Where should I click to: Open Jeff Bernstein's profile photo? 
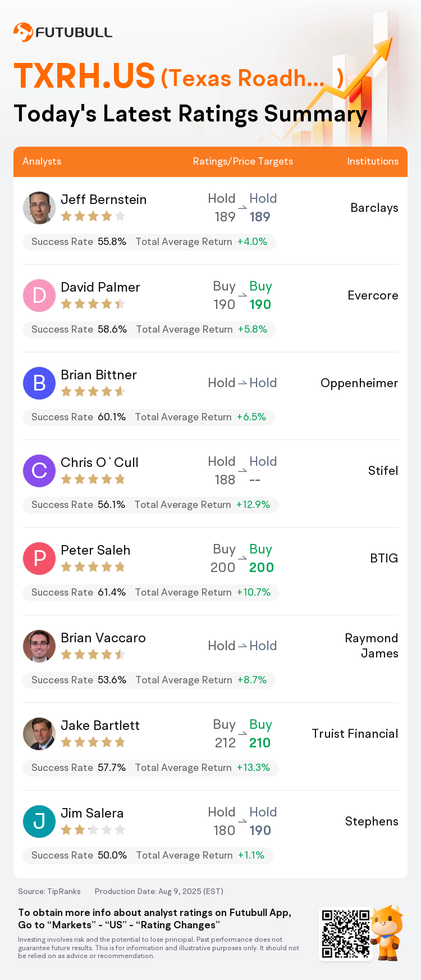tap(39, 208)
